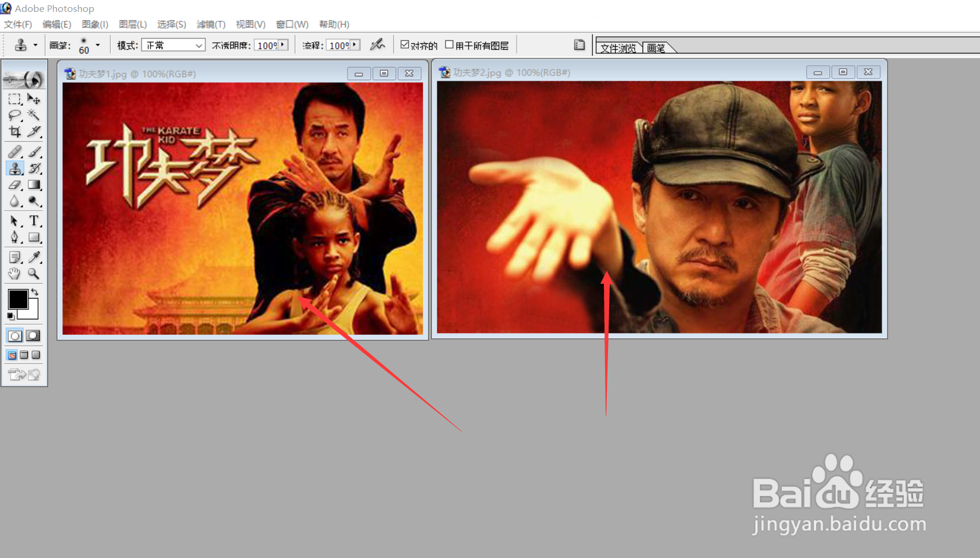The width and height of the screenshot is (980, 558).
Task: Open the 视图(V) menu
Action: [250, 24]
